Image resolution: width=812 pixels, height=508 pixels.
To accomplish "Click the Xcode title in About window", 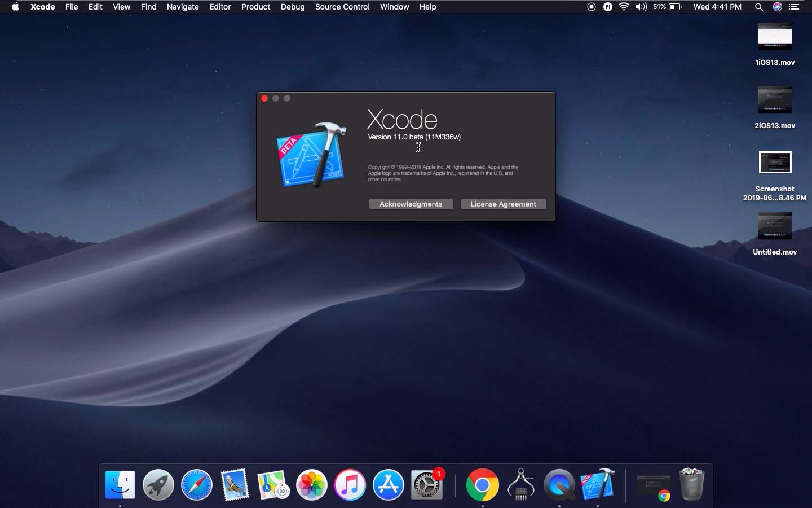I will click(x=402, y=119).
